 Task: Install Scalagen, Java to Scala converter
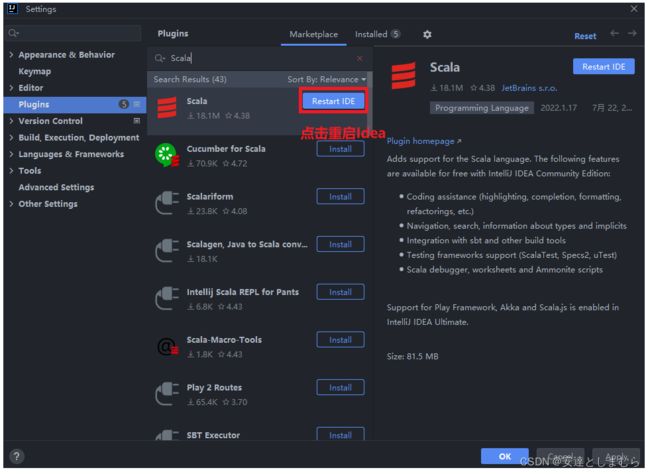(x=340, y=244)
